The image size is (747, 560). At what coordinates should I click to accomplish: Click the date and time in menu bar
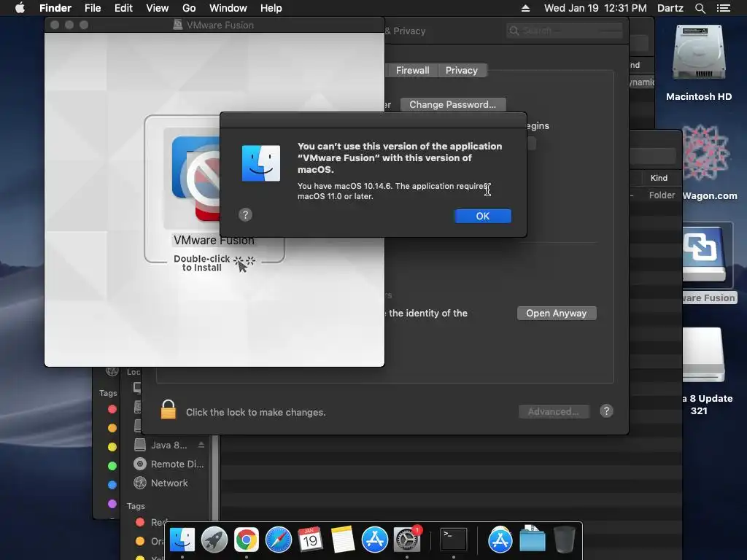[x=595, y=8]
